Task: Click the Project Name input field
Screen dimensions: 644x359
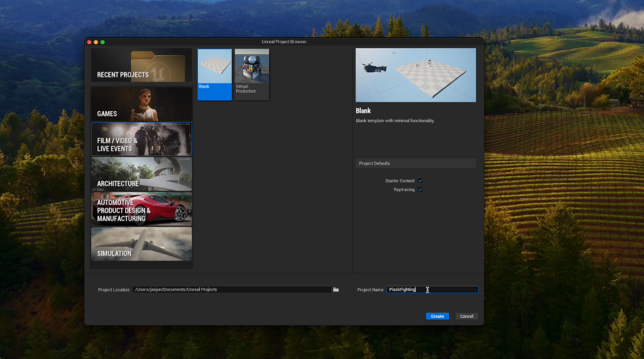Action: coord(432,290)
